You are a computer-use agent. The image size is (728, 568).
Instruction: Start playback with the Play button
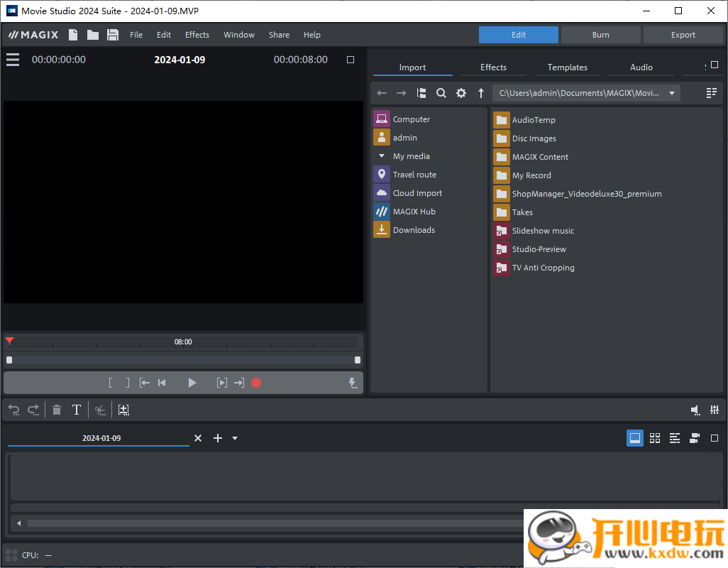[x=192, y=383]
